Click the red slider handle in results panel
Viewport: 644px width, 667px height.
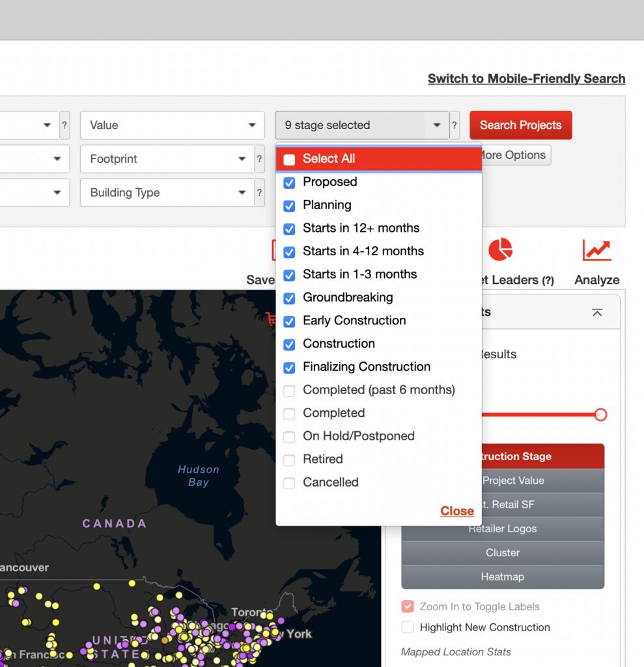tap(600, 414)
